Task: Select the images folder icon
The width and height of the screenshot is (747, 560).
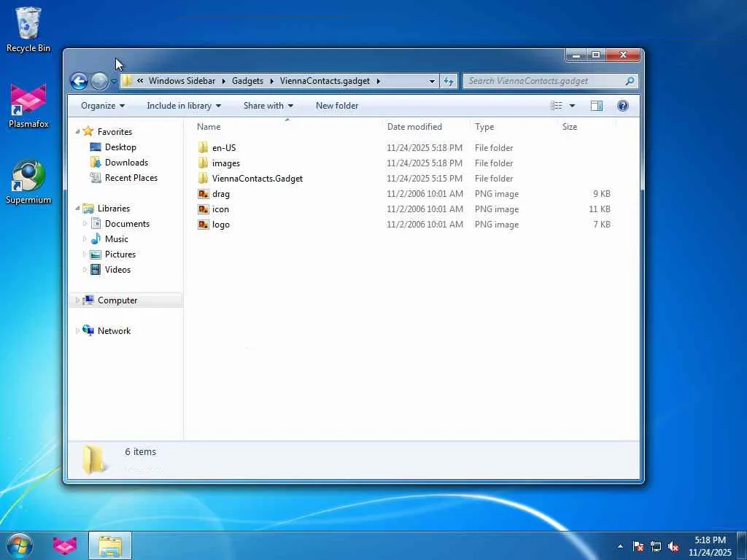Action: pos(204,163)
